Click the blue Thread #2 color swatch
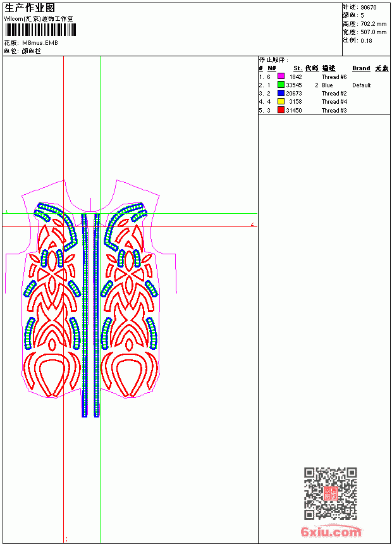 click(x=281, y=93)
